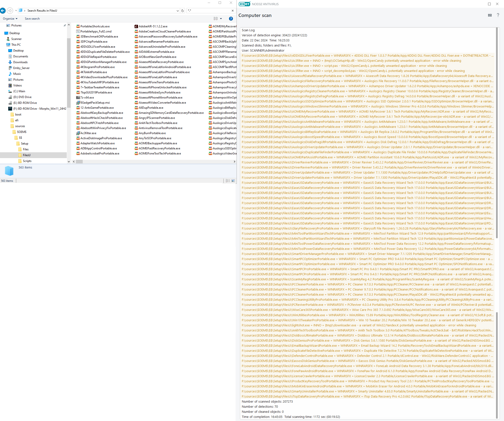
Task: Select the (D:) DVD Drive
Action: coord(22,97)
